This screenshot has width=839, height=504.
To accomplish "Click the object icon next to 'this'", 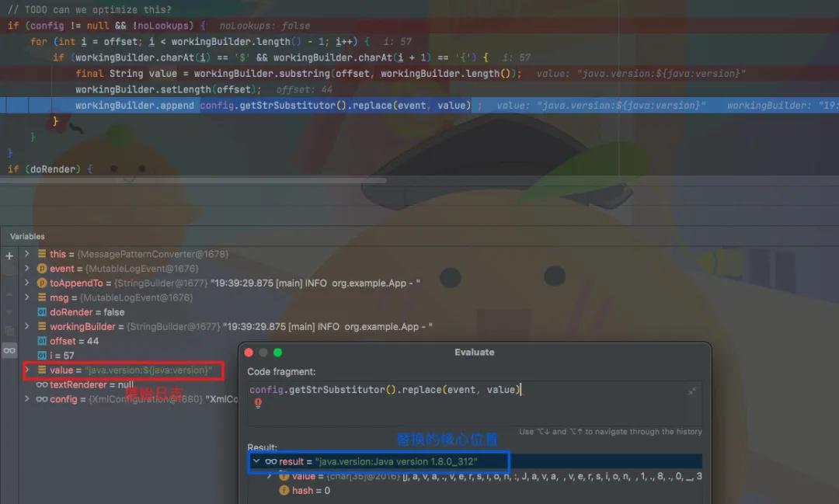I will pos(42,254).
